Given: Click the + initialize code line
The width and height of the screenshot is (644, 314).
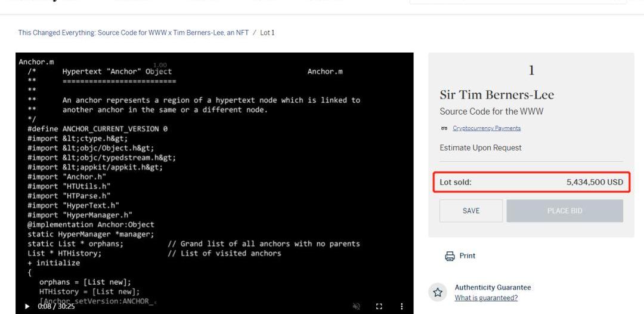Looking at the screenshot, I should tap(54, 263).
